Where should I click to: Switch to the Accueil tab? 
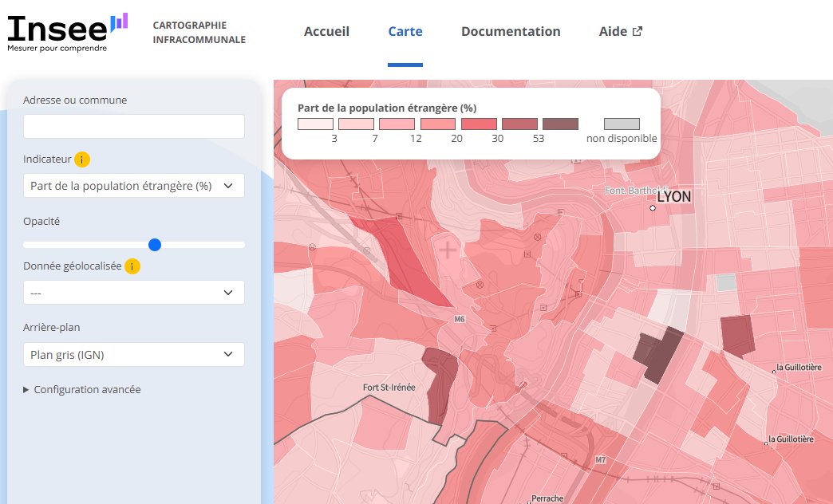coord(326,31)
